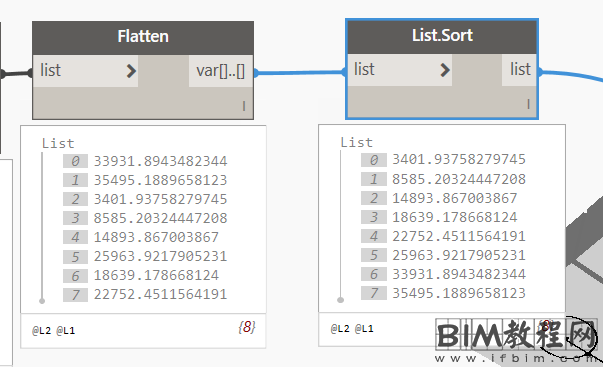This screenshot has height=367, width=603.
Task: Click the {8} item count in Flatten preview
Action: pos(247,327)
